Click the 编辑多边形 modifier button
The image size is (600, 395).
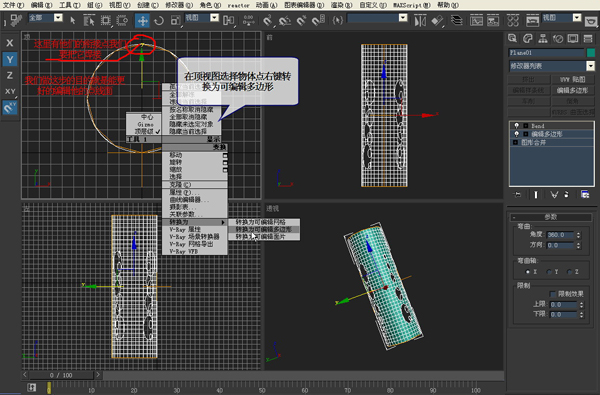[x=573, y=90]
